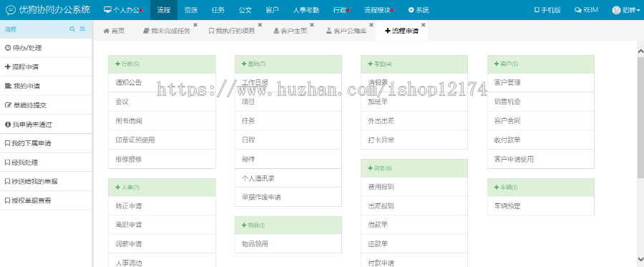Screen dimensions: 644x267
Task: Open 外出出差 form
Action: (x=414, y=121)
